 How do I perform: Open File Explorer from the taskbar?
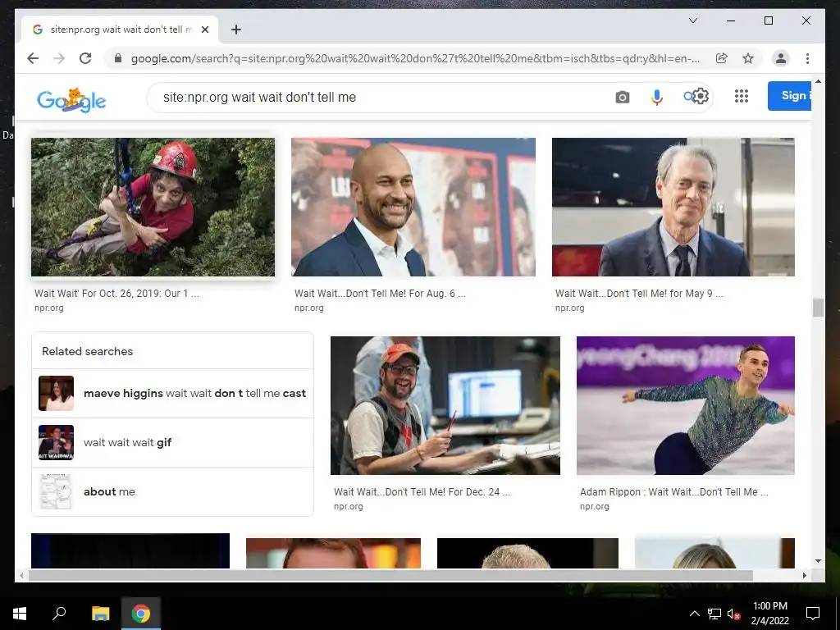click(100, 614)
